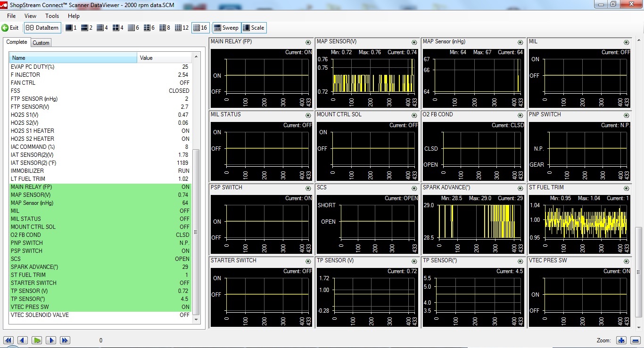Toggle the MAIN RELAY (FP) graph radio icon
Viewport: 644px width, 348px height.
pos(308,42)
